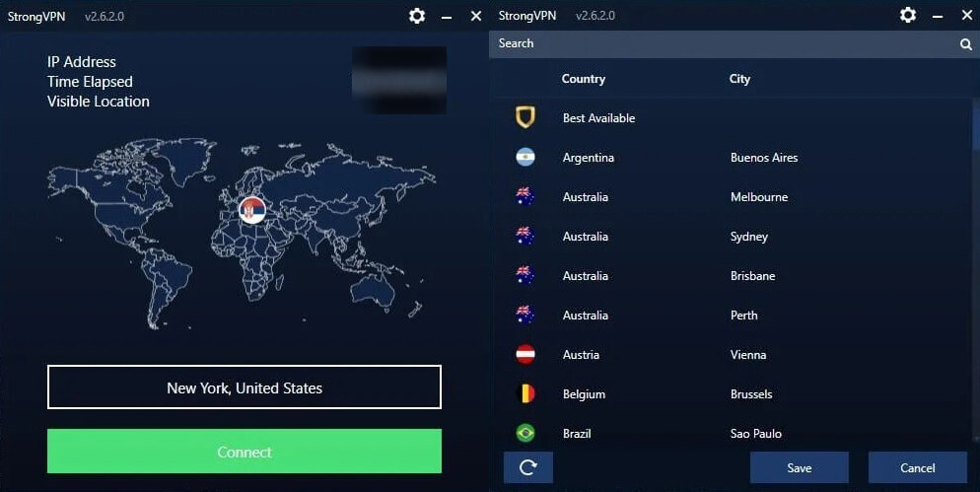Open the New York, United States location selector
Screen dimensions: 980x492
click(245, 387)
